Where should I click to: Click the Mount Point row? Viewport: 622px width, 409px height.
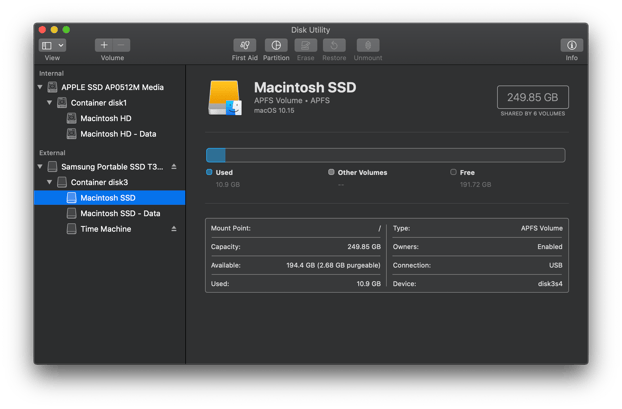coord(296,228)
